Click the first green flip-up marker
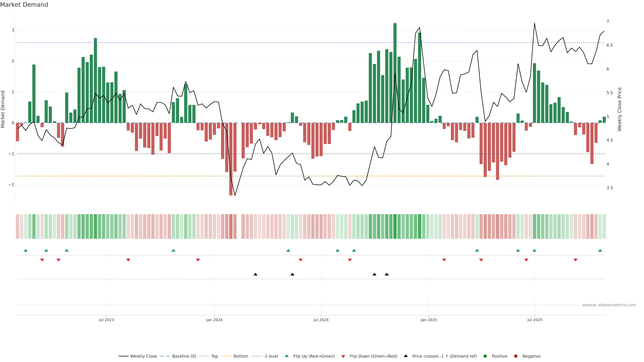 [25, 251]
